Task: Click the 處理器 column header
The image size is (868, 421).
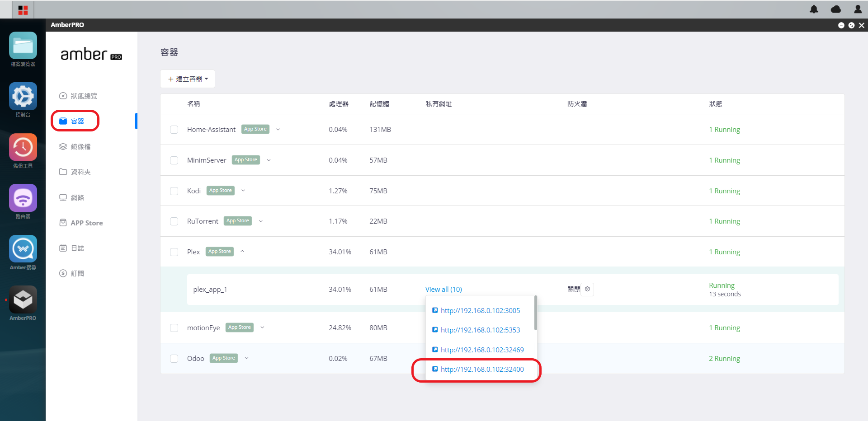Action: pyautogui.click(x=339, y=104)
